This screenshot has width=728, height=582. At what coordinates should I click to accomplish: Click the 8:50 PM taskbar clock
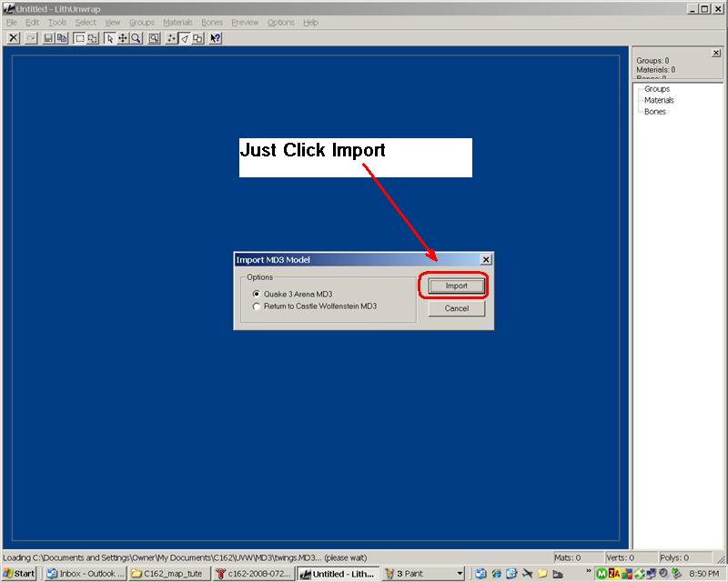[x=704, y=574]
